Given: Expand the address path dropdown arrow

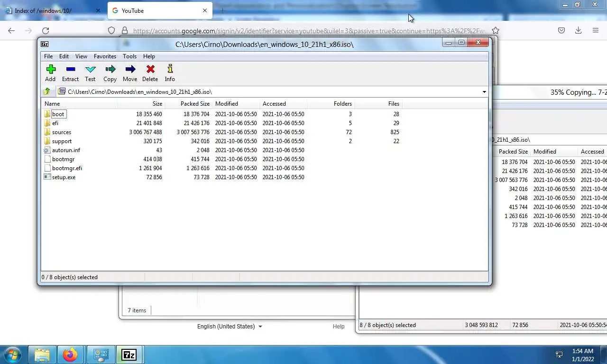Looking at the screenshot, I should (484, 91).
